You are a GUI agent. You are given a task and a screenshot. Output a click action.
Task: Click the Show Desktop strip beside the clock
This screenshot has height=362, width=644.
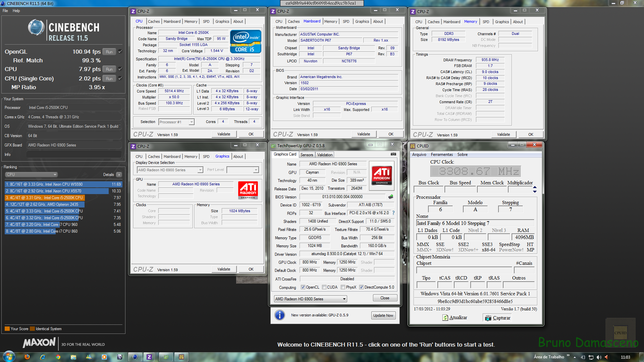(x=641, y=357)
